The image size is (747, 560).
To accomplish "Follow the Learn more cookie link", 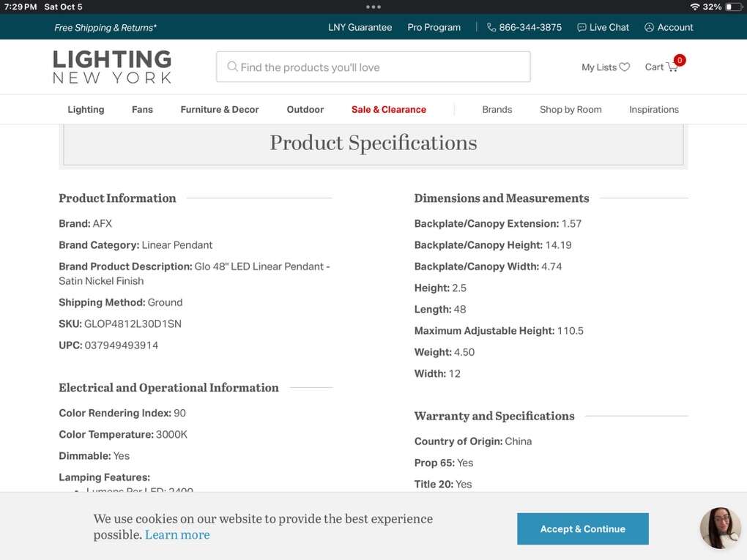I will [177, 535].
